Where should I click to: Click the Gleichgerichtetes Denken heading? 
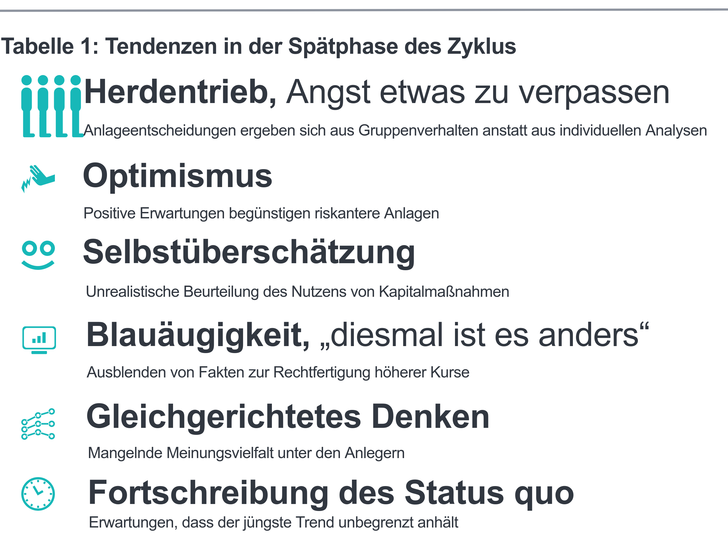[x=288, y=417]
